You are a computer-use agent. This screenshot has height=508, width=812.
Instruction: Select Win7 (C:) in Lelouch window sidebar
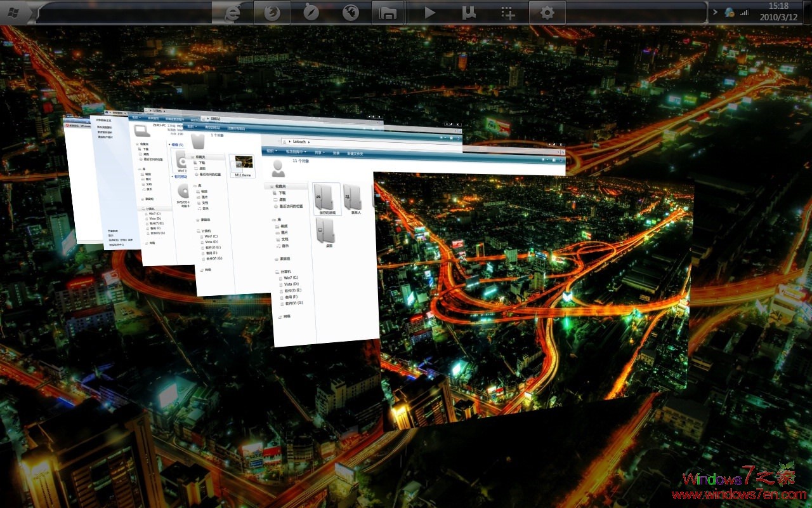tap(288, 278)
